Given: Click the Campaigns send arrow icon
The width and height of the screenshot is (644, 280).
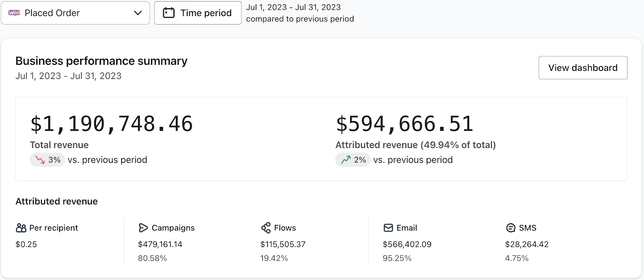Looking at the screenshot, I should click(x=143, y=228).
